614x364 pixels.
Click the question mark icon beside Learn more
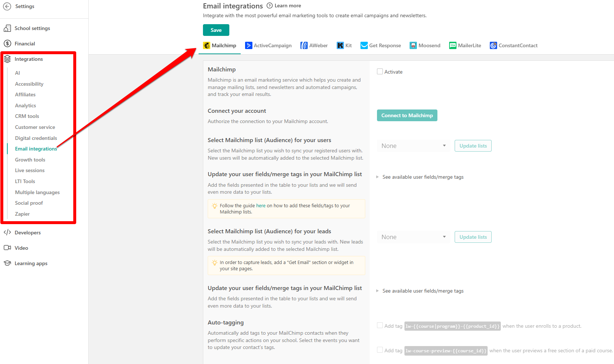point(270,5)
